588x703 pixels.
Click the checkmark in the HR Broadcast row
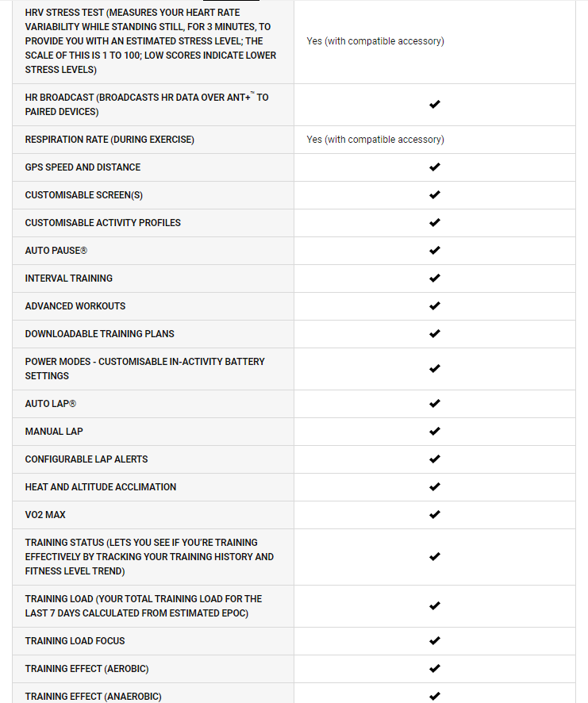pyautogui.click(x=434, y=105)
